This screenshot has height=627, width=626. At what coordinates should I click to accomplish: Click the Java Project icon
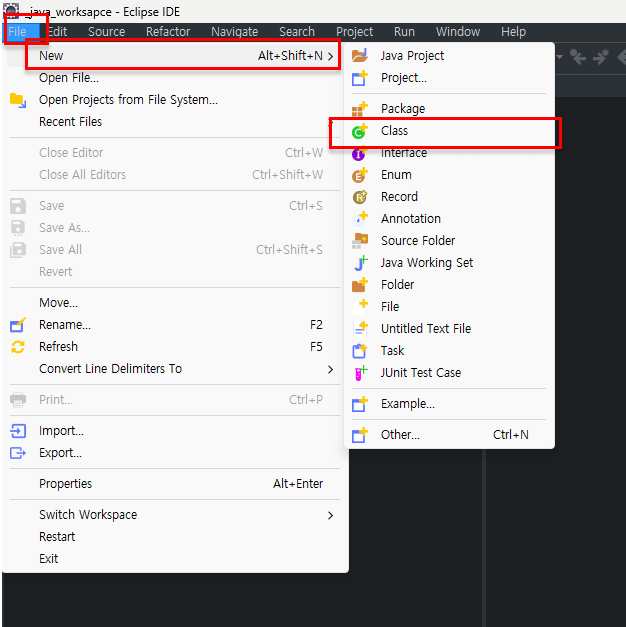(360, 56)
